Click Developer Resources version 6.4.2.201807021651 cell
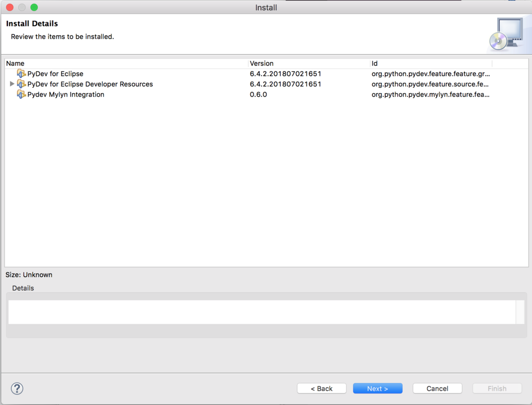Image resolution: width=532 pixels, height=405 pixels. tap(285, 84)
